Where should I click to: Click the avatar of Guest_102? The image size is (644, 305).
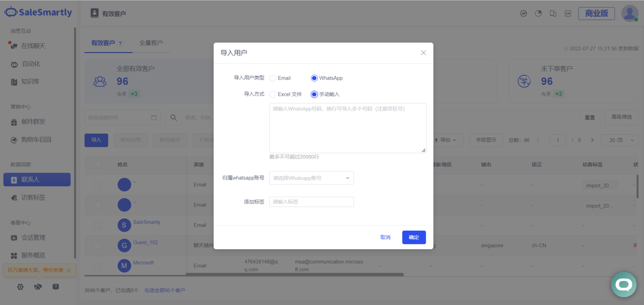click(124, 246)
